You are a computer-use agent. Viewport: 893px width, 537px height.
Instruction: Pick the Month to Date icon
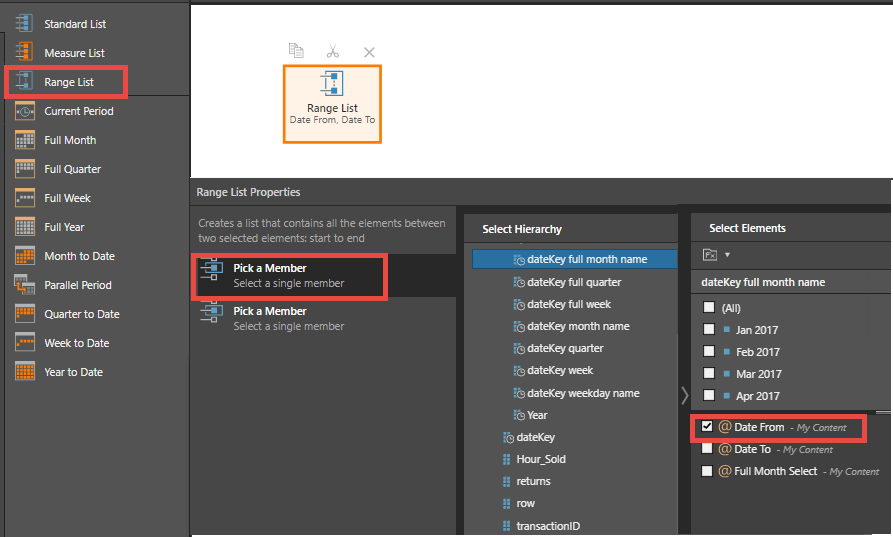[24, 256]
